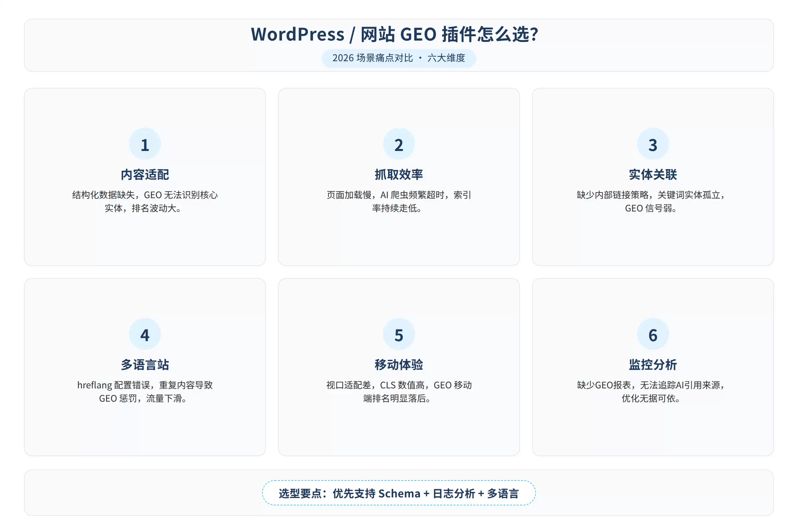
Task: Click the line '优化无据可依。'
Action: 651,398
